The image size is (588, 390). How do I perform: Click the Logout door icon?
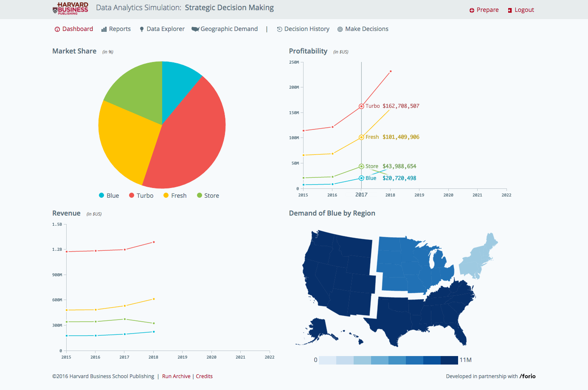pyautogui.click(x=510, y=10)
